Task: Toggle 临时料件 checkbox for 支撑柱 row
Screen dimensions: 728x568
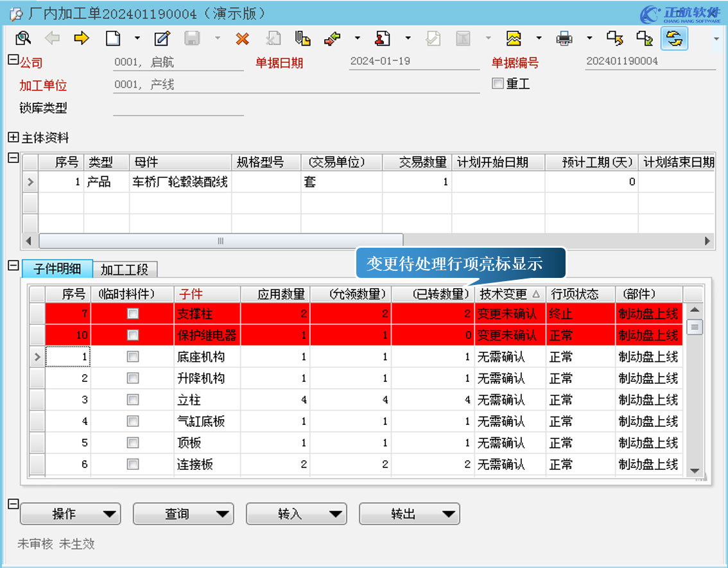Action: tap(133, 314)
